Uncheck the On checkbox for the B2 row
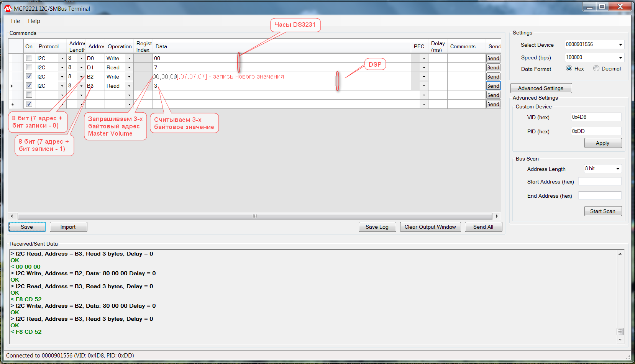The height and width of the screenshot is (364, 635). pyautogui.click(x=29, y=76)
